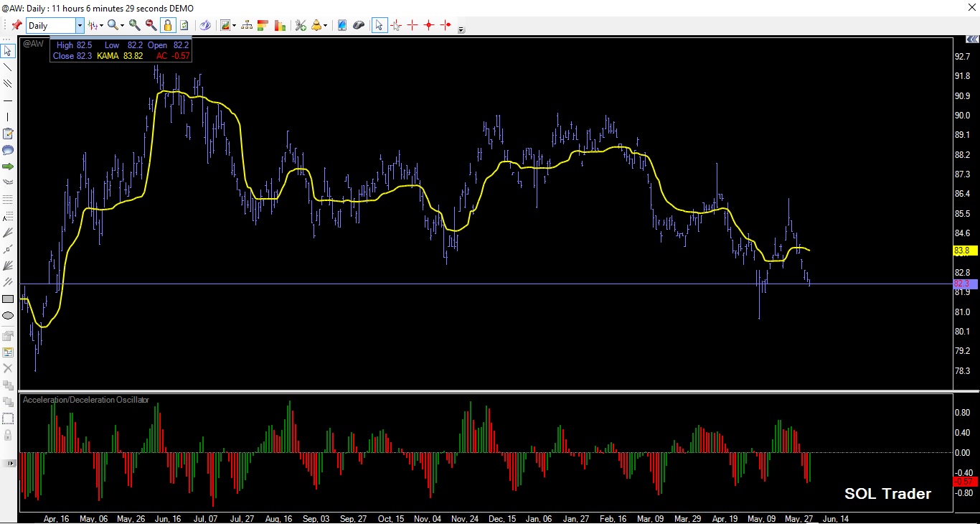
Task: Click the computer mouse icon
Action: (x=359, y=25)
